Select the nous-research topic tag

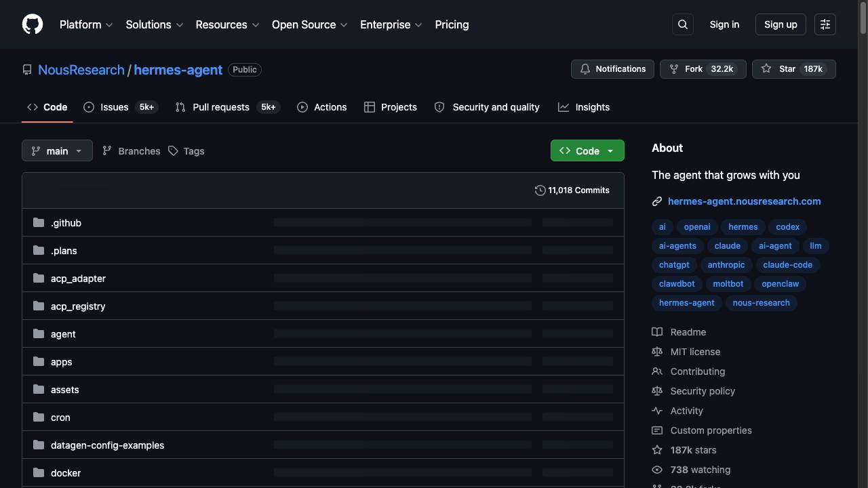coord(761,303)
